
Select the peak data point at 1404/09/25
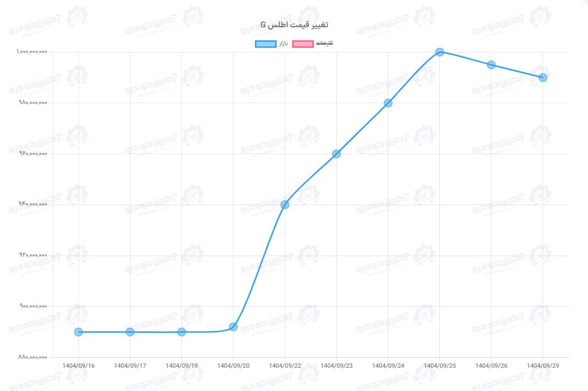[439, 52]
